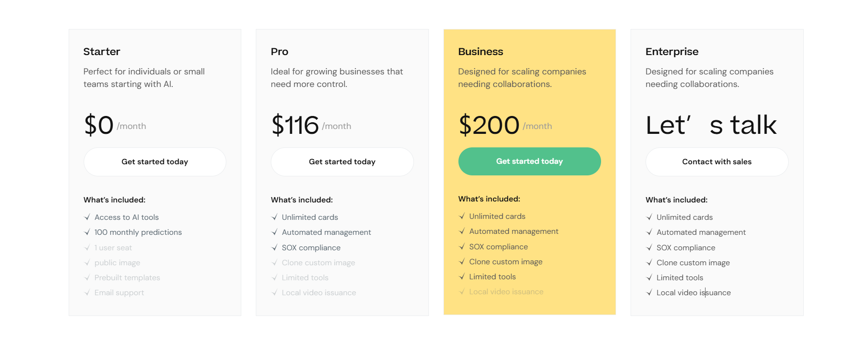868x345 pixels.
Task: Click the checkmark beside 1 user seat
Action: point(87,248)
